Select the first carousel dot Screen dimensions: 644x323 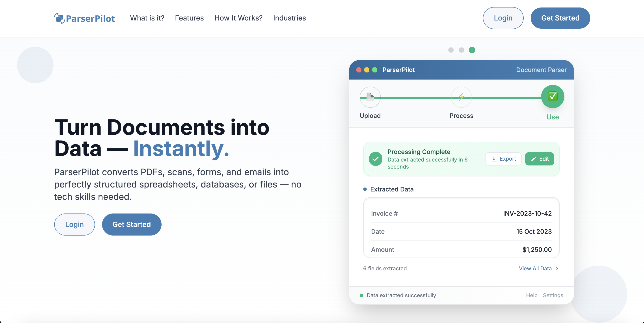pos(451,50)
